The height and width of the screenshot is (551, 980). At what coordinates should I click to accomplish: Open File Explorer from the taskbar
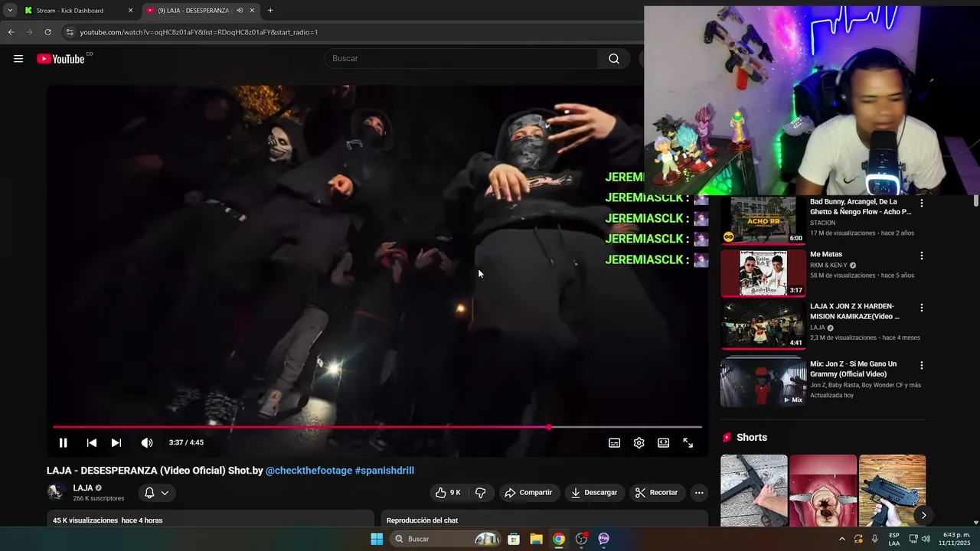click(x=536, y=539)
